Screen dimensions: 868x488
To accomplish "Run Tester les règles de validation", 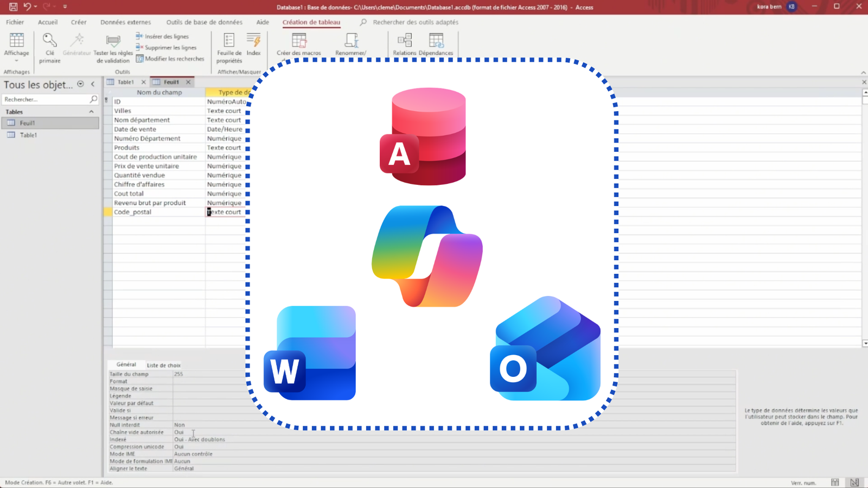I will [x=113, y=48].
